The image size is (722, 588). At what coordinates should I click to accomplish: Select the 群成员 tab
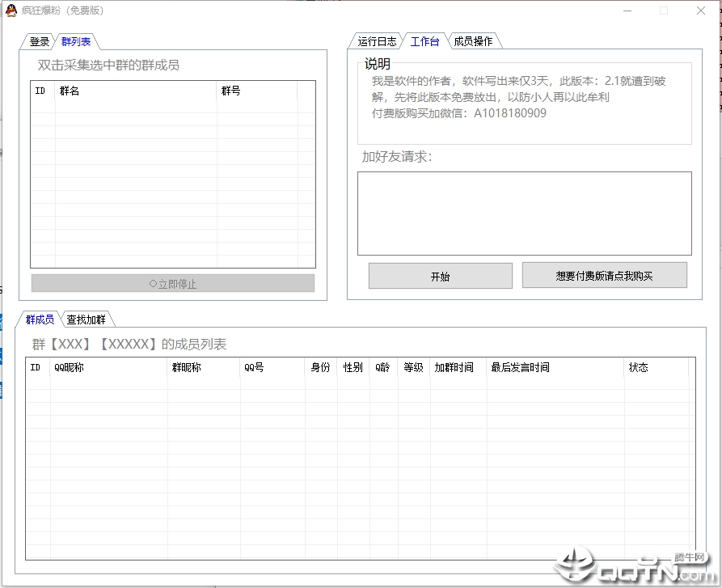40,319
